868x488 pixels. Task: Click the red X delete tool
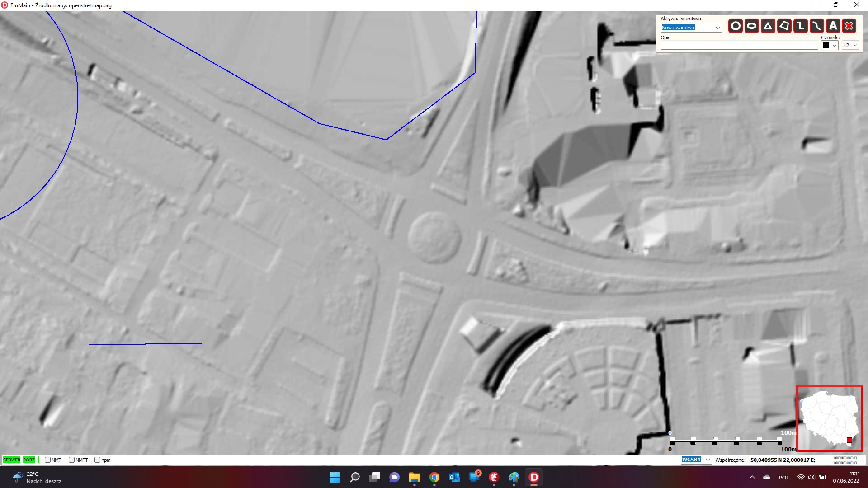tap(849, 26)
